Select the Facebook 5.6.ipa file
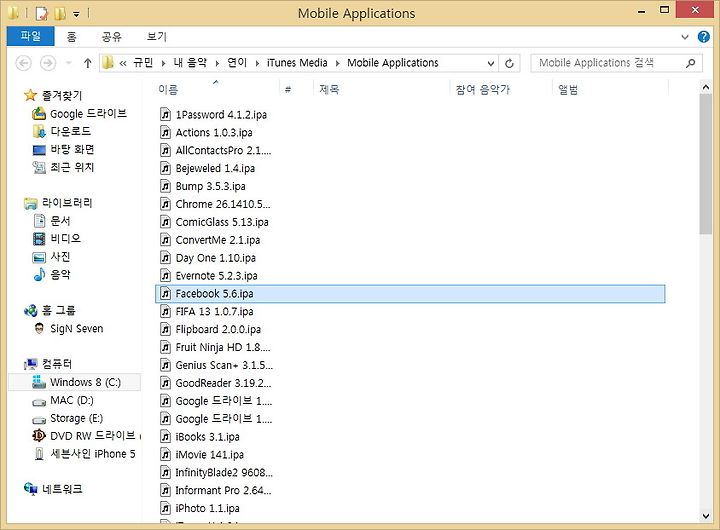This screenshot has width=720, height=530. click(410, 294)
